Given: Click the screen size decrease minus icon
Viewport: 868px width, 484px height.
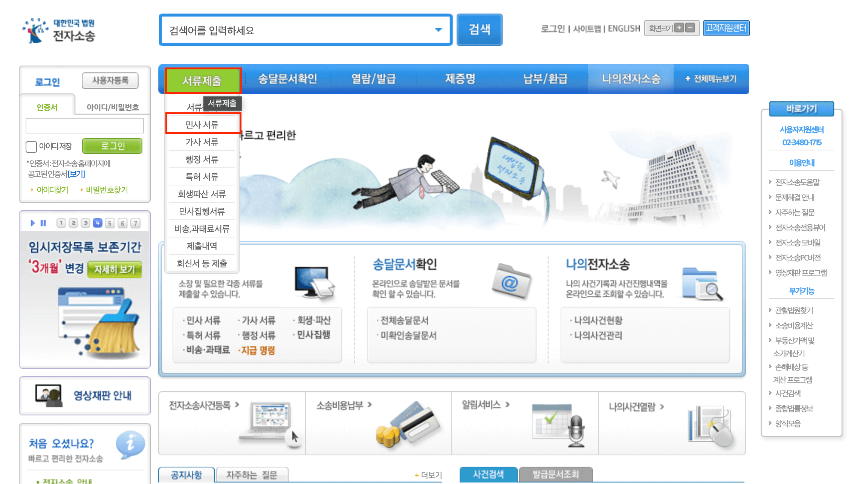Looking at the screenshot, I should (x=690, y=28).
